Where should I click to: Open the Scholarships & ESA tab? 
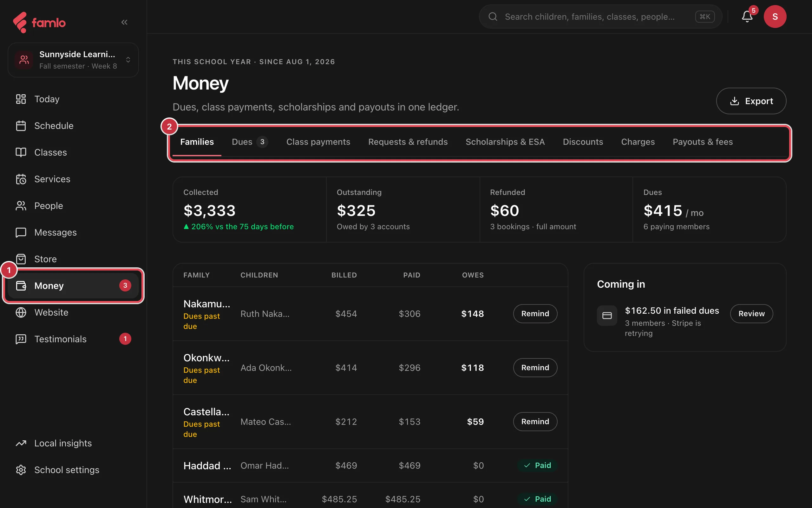[x=505, y=142]
